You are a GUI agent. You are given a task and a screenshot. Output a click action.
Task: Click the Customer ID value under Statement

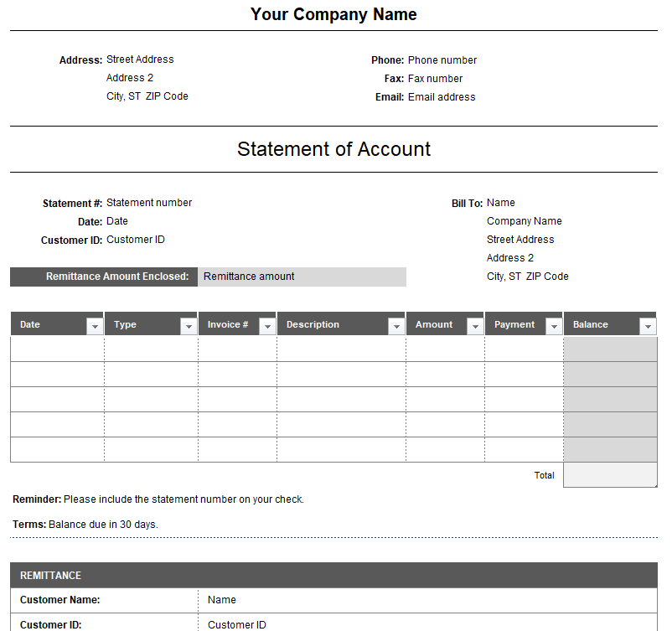point(136,240)
